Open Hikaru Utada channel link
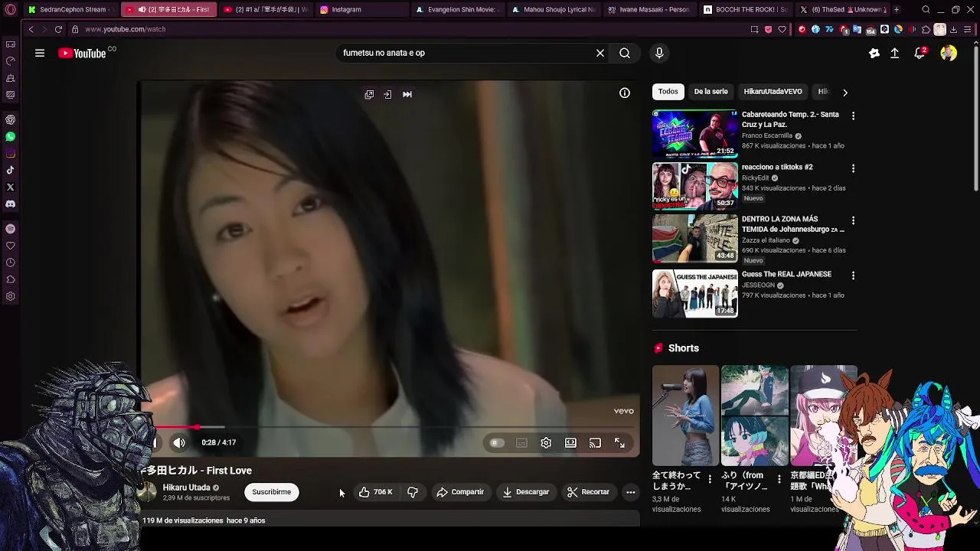The width and height of the screenshot is (980, 551). click(x=186, y=487)
